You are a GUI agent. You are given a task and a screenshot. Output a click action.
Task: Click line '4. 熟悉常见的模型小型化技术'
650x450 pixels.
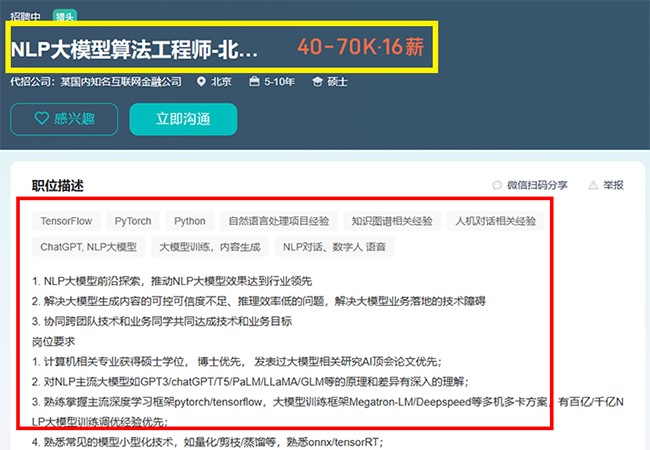point(207,442)
